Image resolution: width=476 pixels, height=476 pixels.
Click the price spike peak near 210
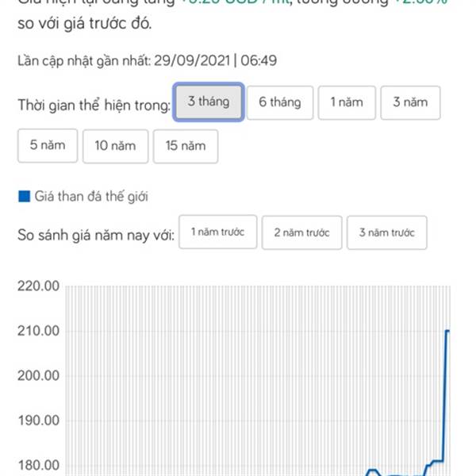point(447,331)
